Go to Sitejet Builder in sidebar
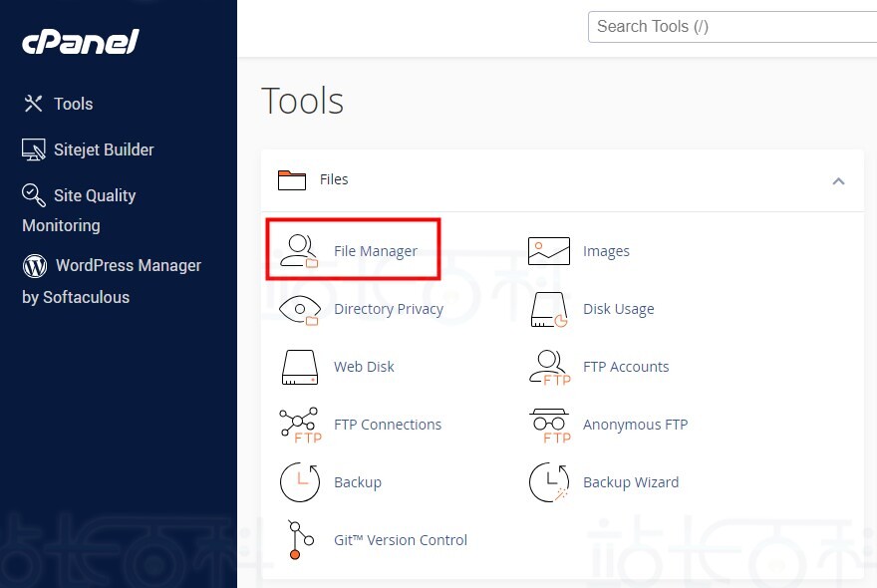The width and height of the screenshot is (877, 588). click(x=103, y=149)
